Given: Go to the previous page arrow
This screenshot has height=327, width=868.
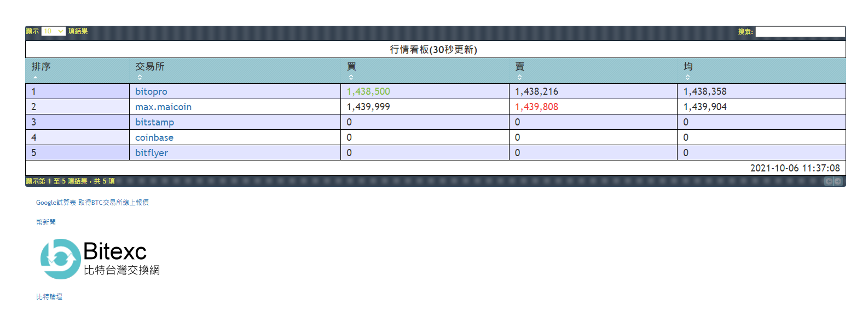Looking at the screenshot, I should coord(829,181).
